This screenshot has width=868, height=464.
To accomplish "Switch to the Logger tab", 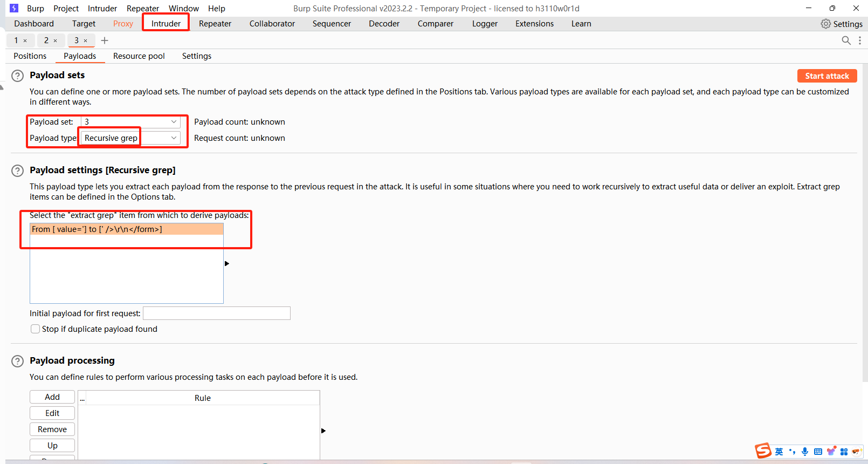I will click(x=485, y=24).
